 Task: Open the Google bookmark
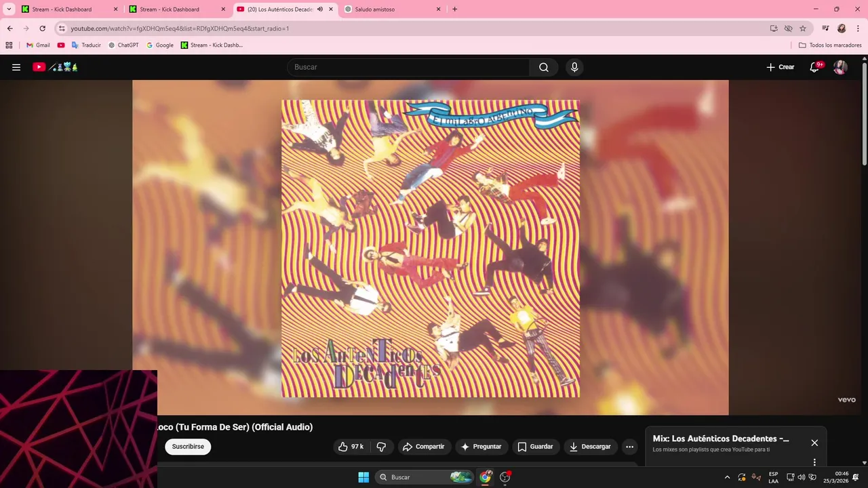point(160,45)
